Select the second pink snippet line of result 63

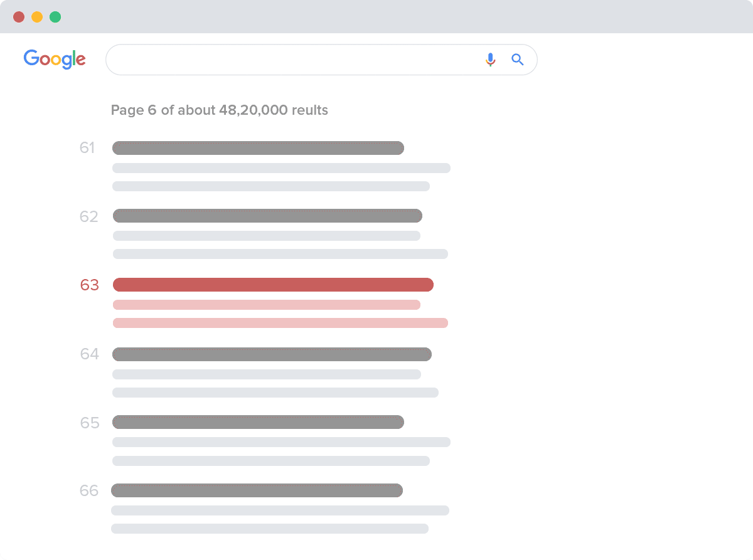(x=280, y=323)
